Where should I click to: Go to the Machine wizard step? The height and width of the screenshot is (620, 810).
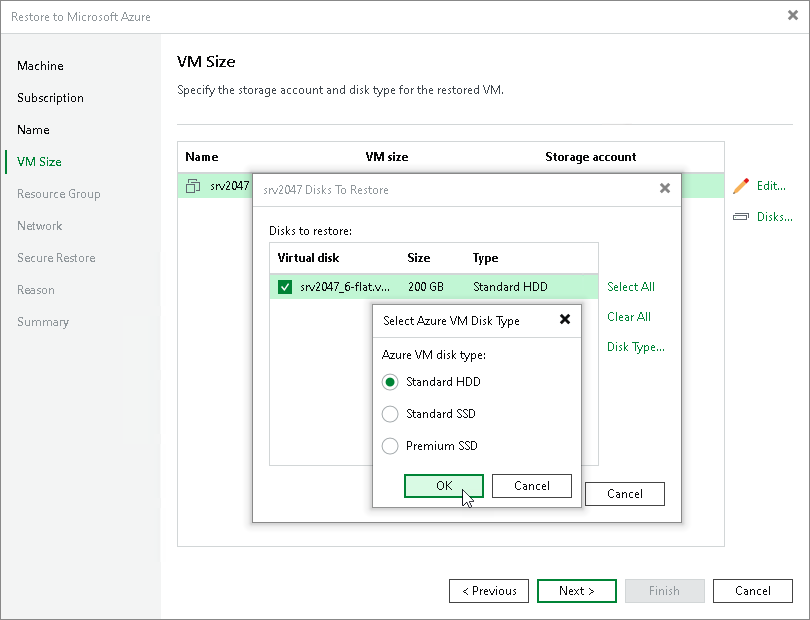click(40, 66)
